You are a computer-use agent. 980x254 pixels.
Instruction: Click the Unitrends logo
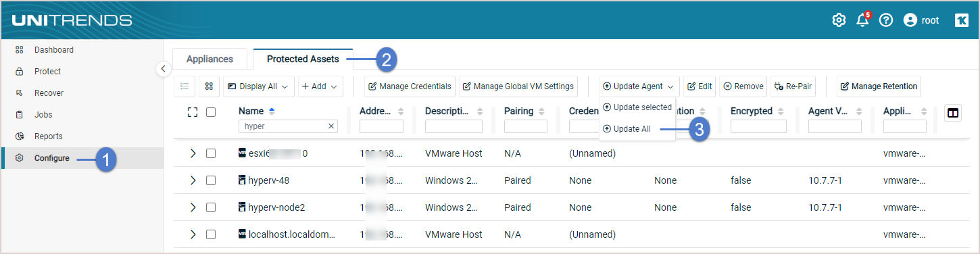pyautogui.click(x=72, y=20)
